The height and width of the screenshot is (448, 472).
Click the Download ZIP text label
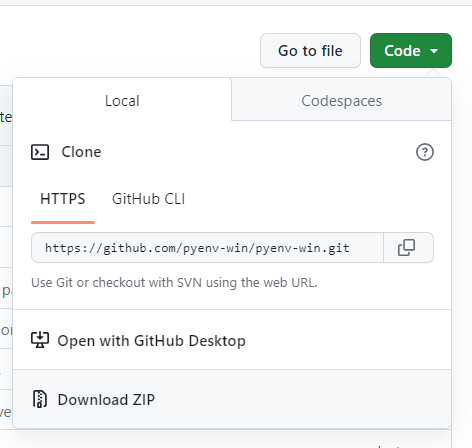pyautogui.click(x=106, y=400)
